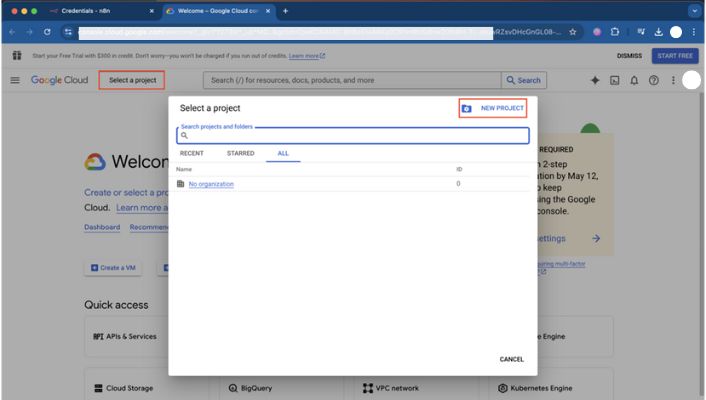The height and width of the screenshot is (400, 706).
Task: Dismiss the free trial banner
Action: point(629,56)
